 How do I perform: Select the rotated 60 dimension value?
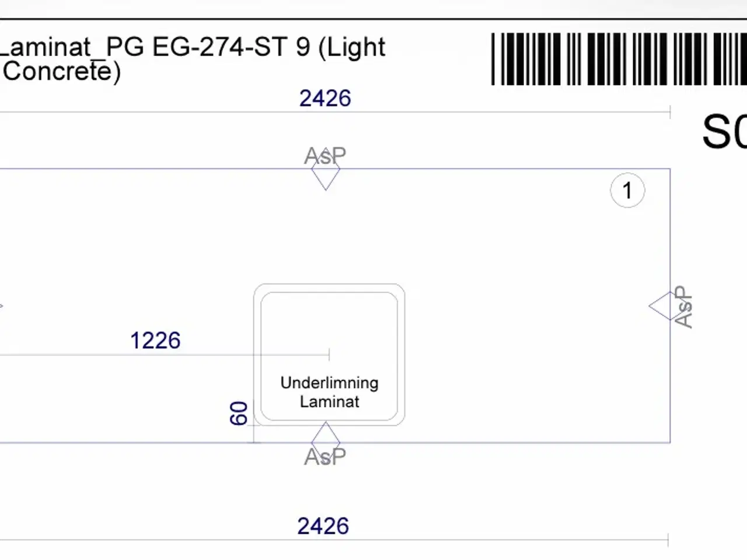tap(239, 413)
